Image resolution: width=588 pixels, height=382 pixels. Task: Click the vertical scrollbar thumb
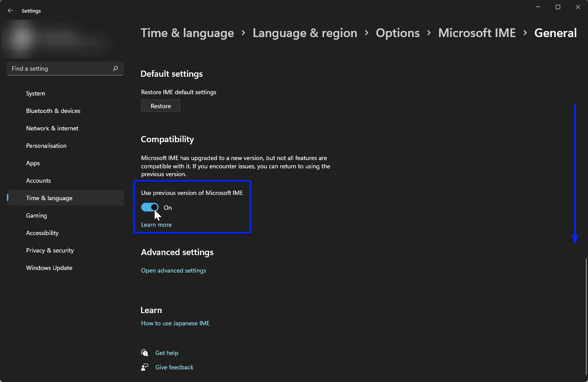586,316
